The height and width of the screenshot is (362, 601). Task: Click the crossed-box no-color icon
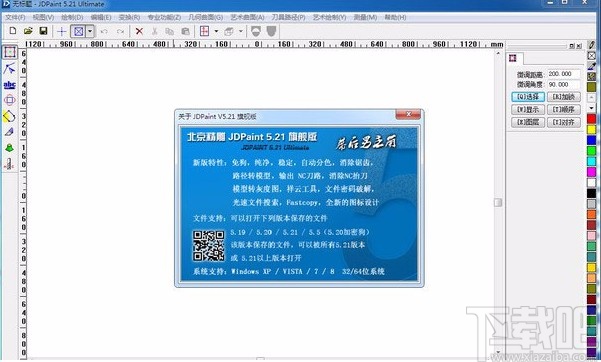pos(592,56)
